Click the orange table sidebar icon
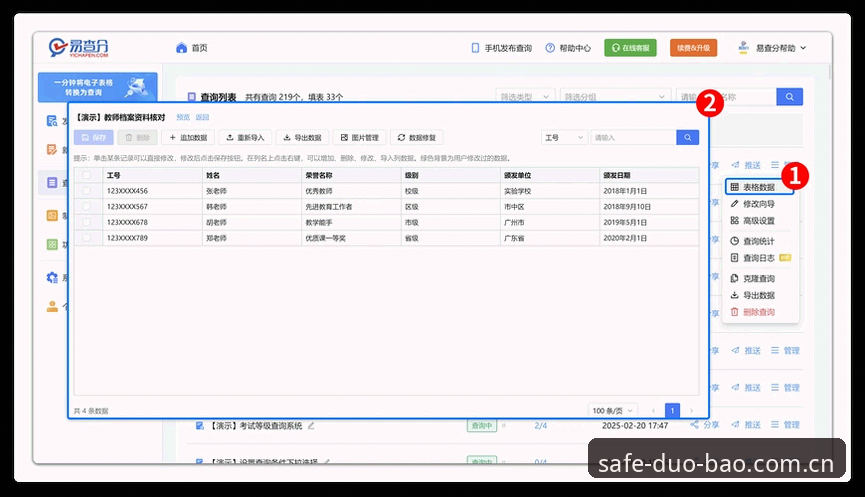This screenshot has height=497, width=865. 52,215
